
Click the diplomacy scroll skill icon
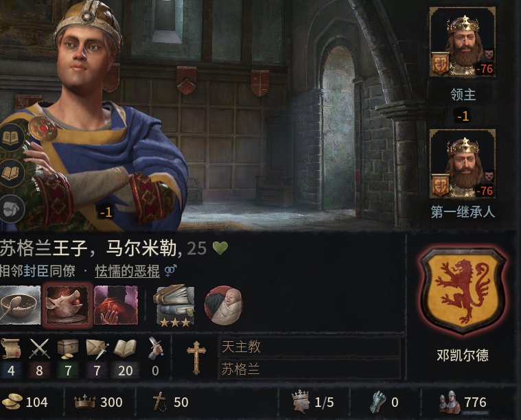click(10, 349)
